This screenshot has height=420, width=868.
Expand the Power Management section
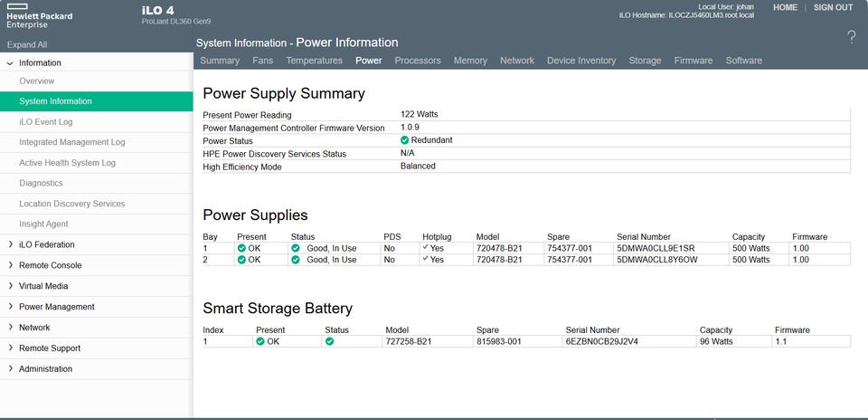click(10, 307)
